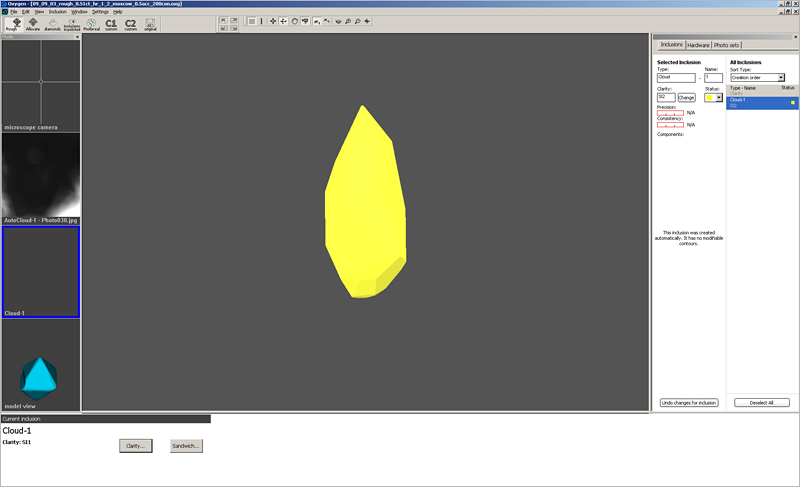Activate the C2 custom view icon
Image resolution: width=800 pixels, height=487 pixels.
[130, 23]
